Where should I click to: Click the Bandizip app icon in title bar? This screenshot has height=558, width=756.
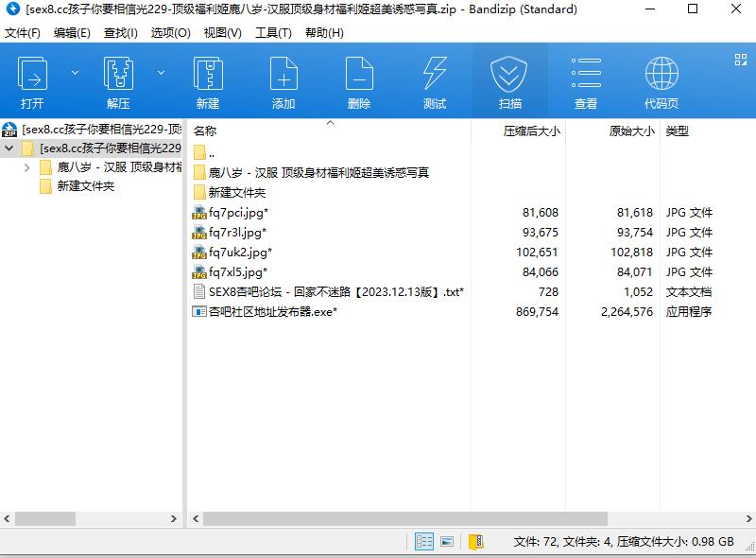pyautogui.click(x=12, y=9)
